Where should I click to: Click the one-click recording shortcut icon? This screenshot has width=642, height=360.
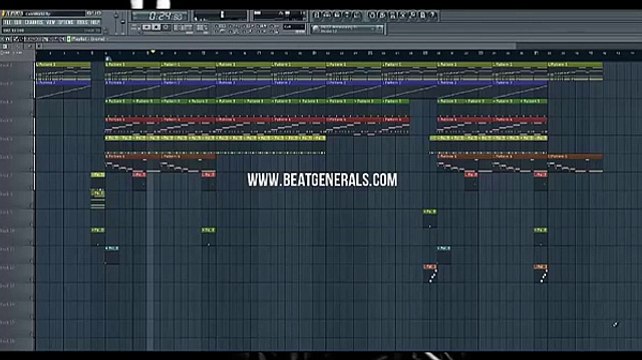tap(413, 16)
